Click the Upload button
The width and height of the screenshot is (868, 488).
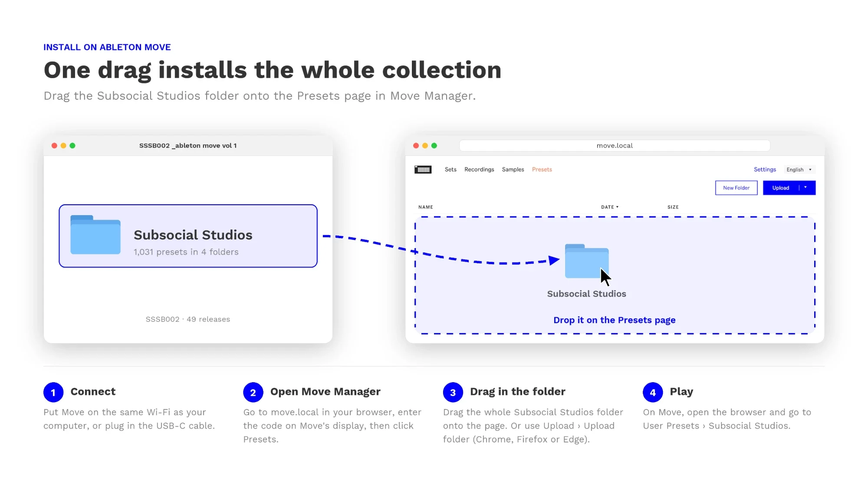780,188
